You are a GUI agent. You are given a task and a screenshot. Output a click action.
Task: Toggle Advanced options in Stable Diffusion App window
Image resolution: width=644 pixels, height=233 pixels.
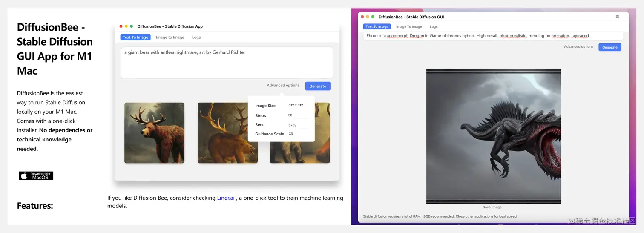(283, 86)
